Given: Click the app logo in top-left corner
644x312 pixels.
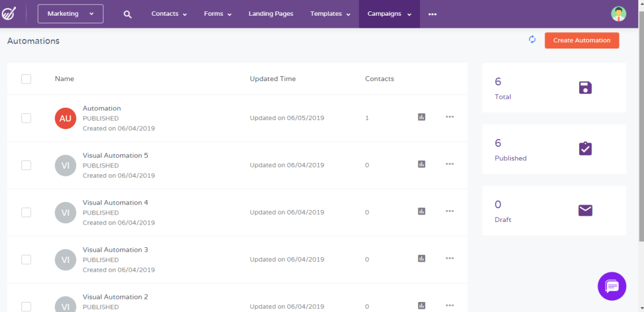Looking at the screenshot, I should pos(8,14).
